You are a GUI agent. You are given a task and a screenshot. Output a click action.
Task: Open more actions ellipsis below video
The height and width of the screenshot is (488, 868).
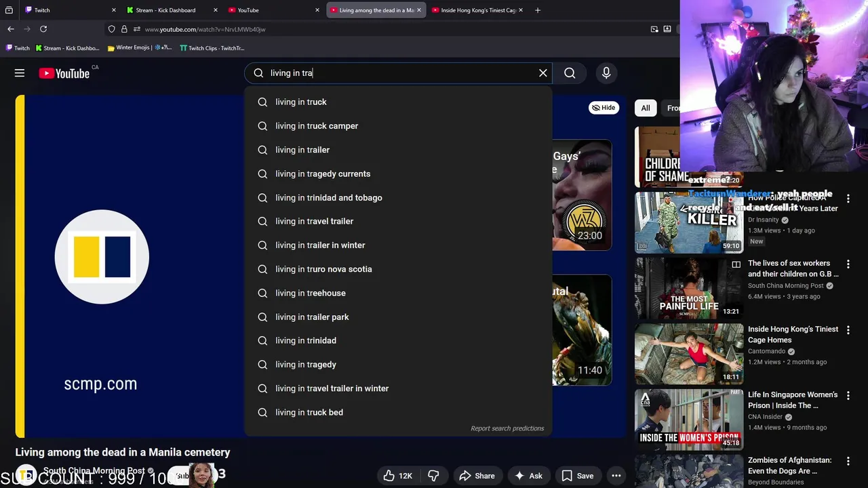(616, 476)
